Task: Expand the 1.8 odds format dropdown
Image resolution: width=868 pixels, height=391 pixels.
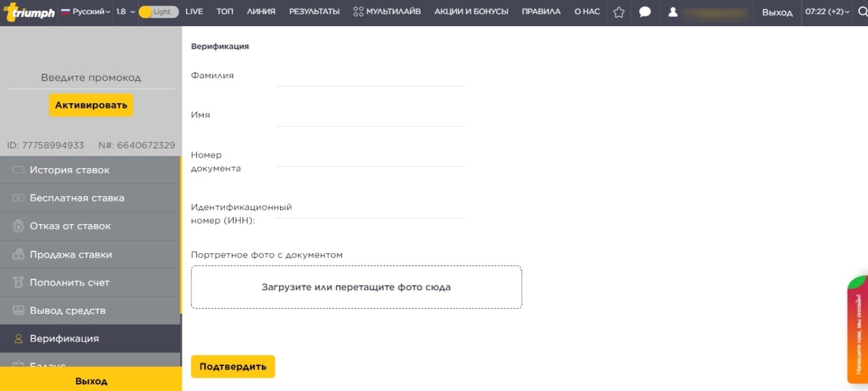Action: (x=125, y=12)
